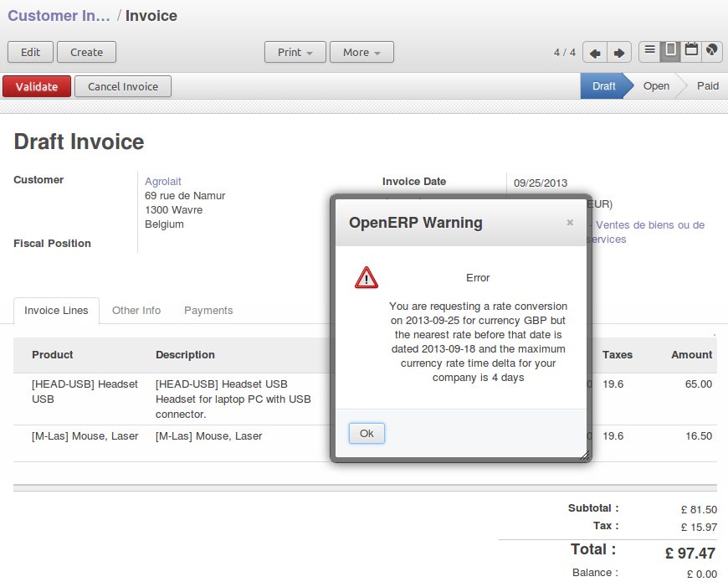Image resolution: width=728 pixels, height=582 pixels.
Task: Select the Invoice Lines tab
Action: point(56,311)
